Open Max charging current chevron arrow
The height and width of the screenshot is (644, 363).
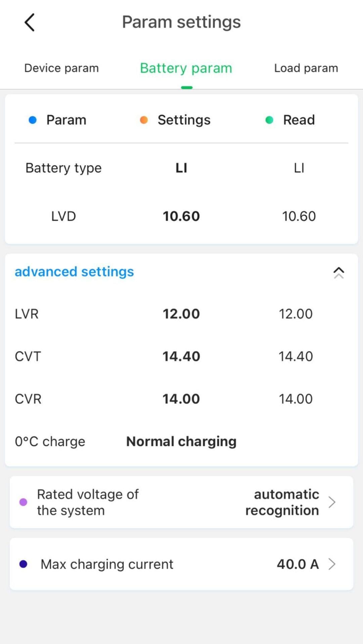[332, 564]
